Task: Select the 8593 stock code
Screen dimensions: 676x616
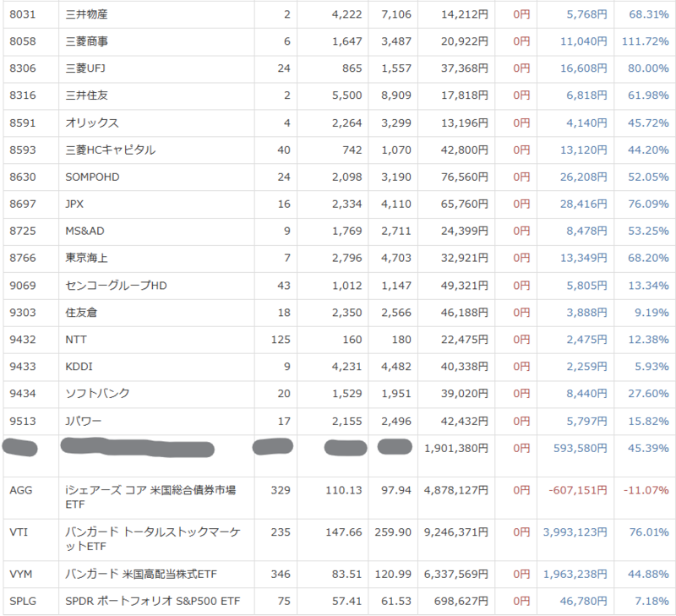Action: tap(23, 150)
